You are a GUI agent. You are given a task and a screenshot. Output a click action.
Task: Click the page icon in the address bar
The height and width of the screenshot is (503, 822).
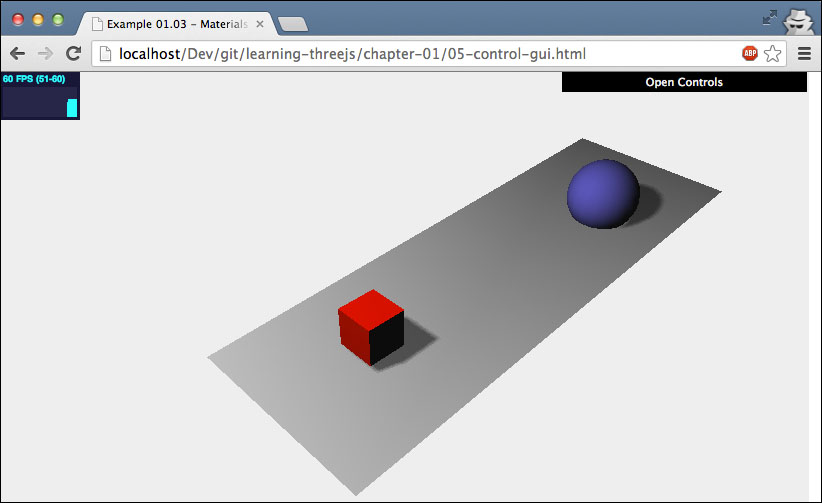tap(105, 53)
